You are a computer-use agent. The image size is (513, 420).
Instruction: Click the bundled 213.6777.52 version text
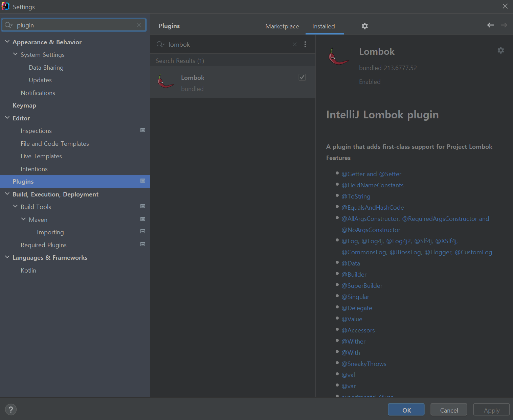point(388,68)
